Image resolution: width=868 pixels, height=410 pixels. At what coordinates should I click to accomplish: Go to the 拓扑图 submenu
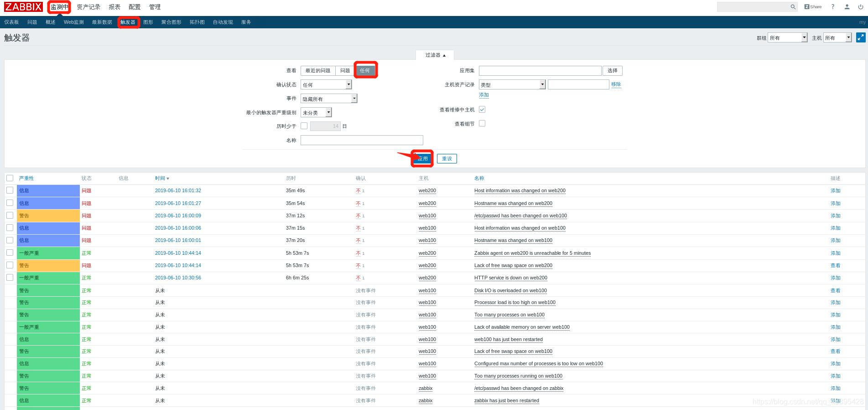pyautogui.click(x=197, y=22)
